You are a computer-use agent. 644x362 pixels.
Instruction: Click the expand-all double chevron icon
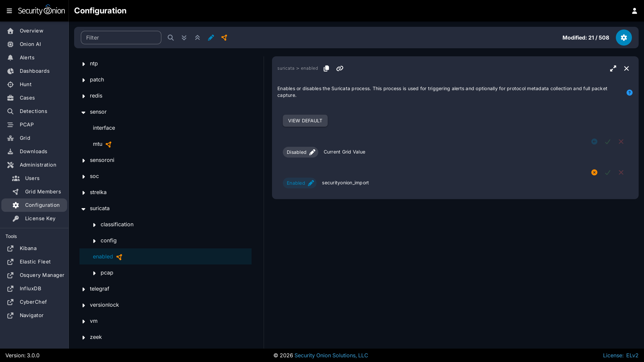[184, 38]
